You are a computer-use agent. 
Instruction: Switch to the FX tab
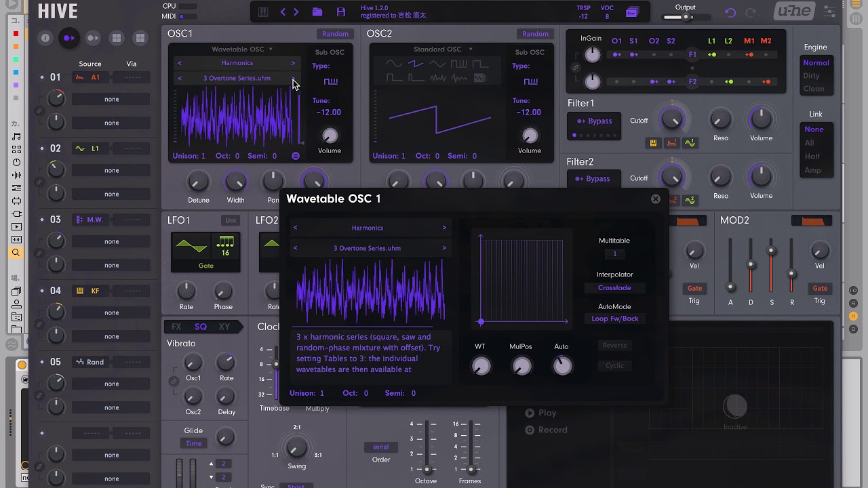point(176,327)
